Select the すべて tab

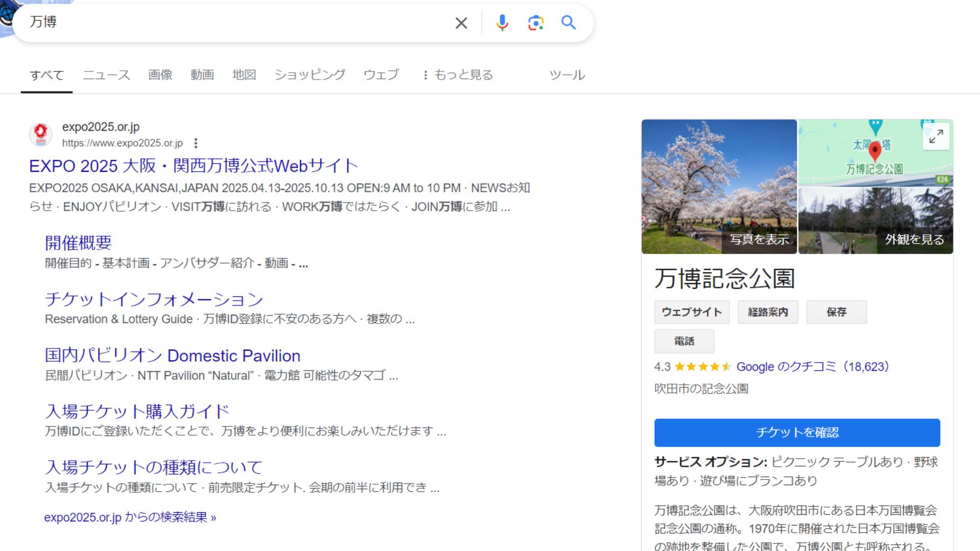click(46, 75)
